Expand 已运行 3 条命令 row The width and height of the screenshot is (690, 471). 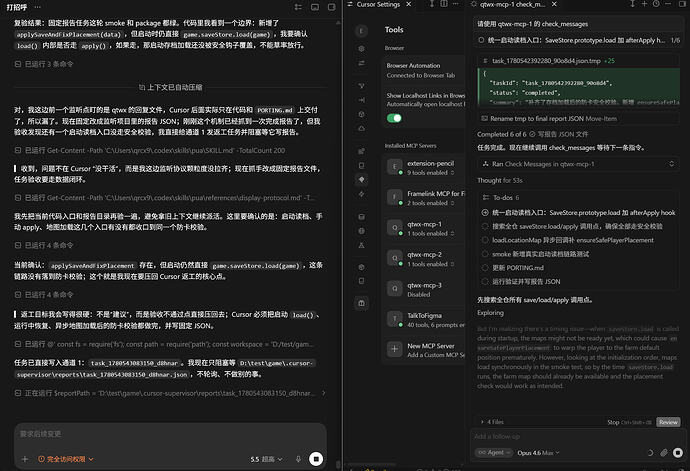pos(44,64)
